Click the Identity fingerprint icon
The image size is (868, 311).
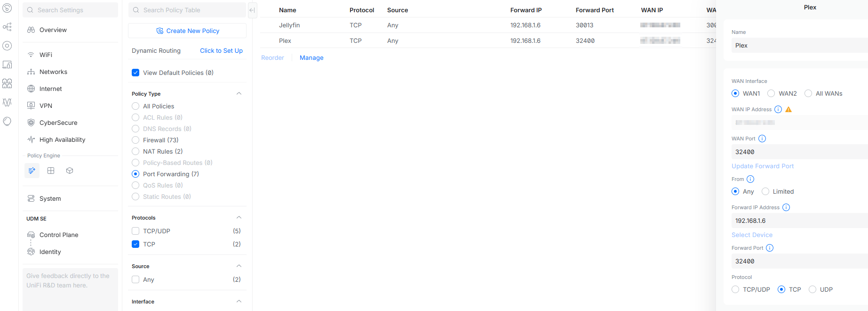pos(31,252)
